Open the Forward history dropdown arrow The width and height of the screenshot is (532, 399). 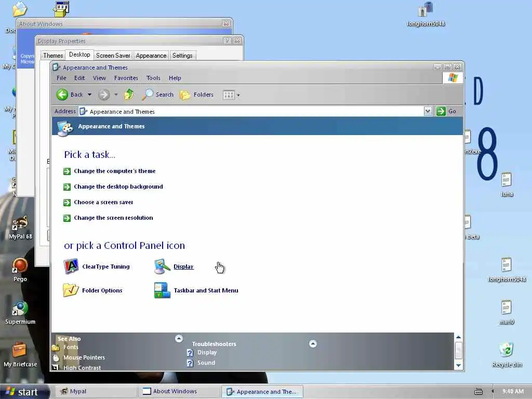[116, 95]
